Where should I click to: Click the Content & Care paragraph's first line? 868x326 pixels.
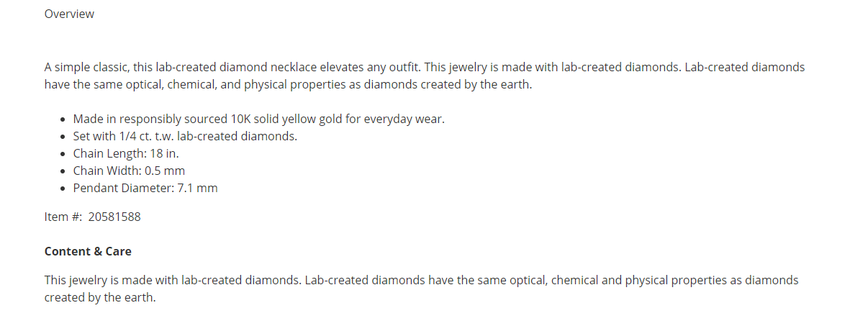(x=421, y=280)
